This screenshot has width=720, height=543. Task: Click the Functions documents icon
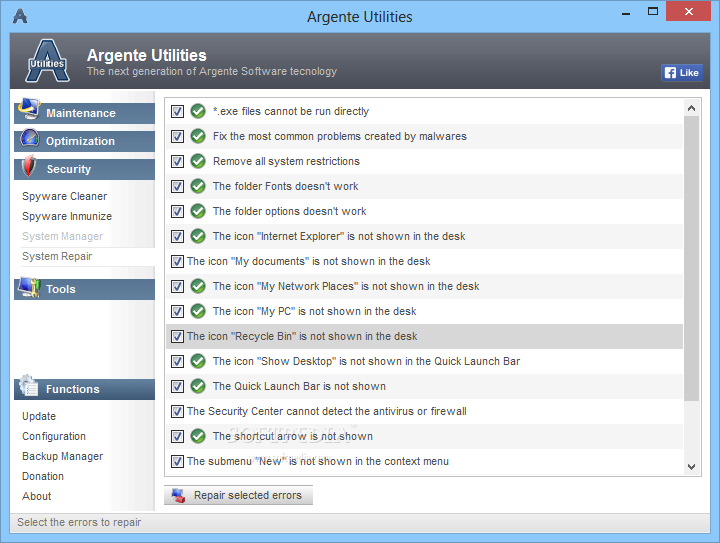coord(29,386)
